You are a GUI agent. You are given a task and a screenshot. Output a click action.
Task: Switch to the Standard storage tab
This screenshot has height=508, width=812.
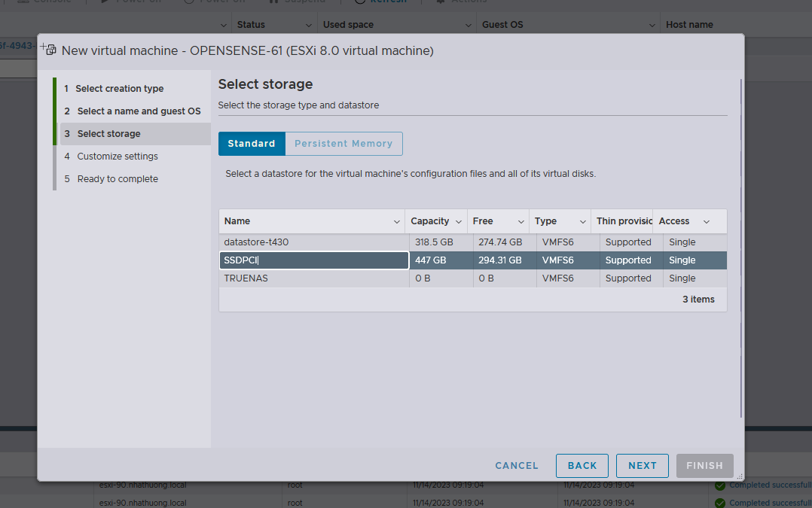(x=252, y=144)
